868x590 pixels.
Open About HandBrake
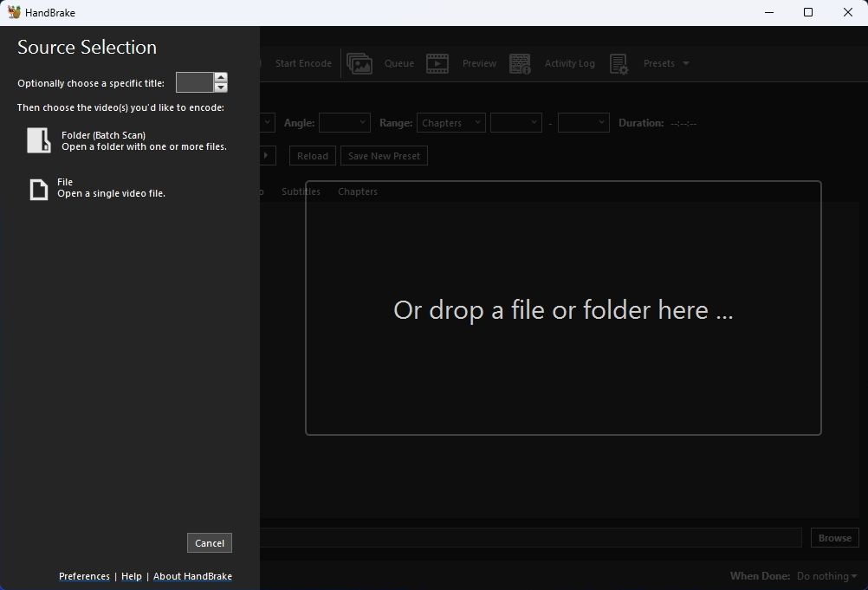192,575
